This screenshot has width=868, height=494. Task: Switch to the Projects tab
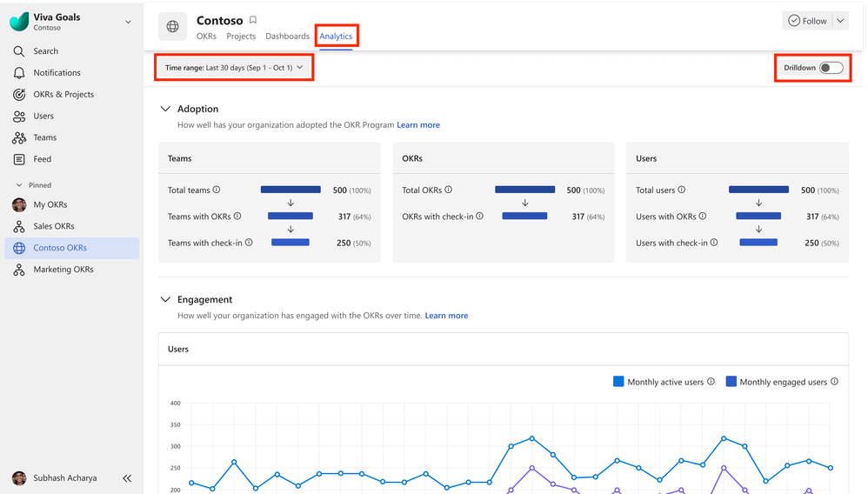click(241, 37)
